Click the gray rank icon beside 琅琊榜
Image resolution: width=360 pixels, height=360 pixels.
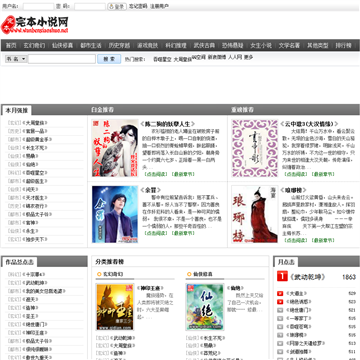point(280,335)
